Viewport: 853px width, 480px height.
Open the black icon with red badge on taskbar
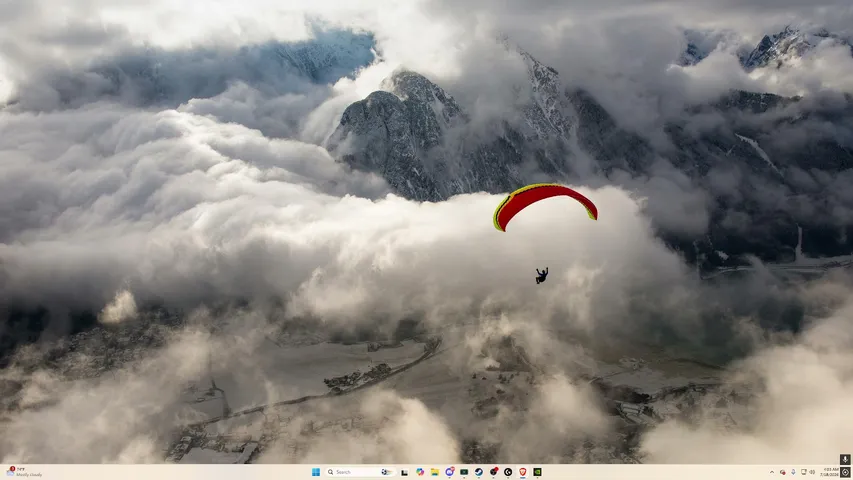click(493, 472)
